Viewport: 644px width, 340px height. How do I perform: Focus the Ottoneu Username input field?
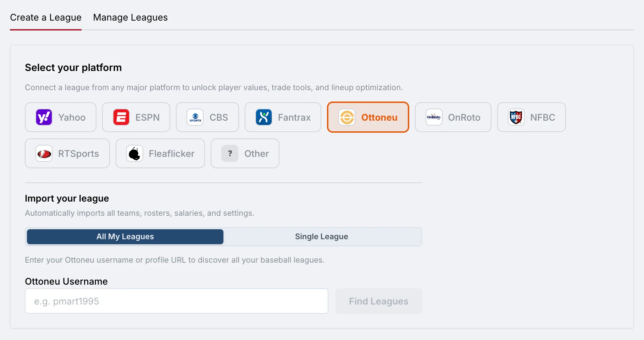click(x=177, y=301)
